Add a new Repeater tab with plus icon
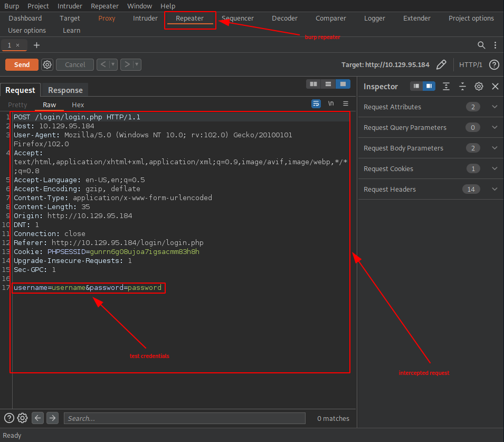Screen dimensions: 504x442 click(x=36, y=45)
